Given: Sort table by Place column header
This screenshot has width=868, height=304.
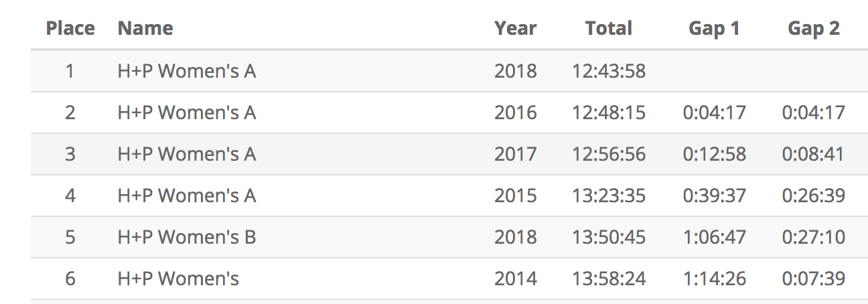Looking at the screenshot, I should tap(70, 28).
